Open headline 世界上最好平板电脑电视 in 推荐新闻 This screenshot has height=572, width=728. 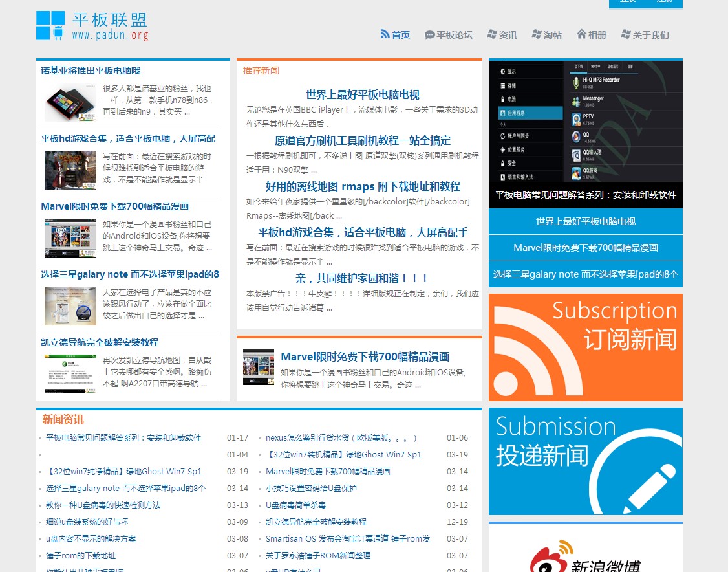point(362,94)
